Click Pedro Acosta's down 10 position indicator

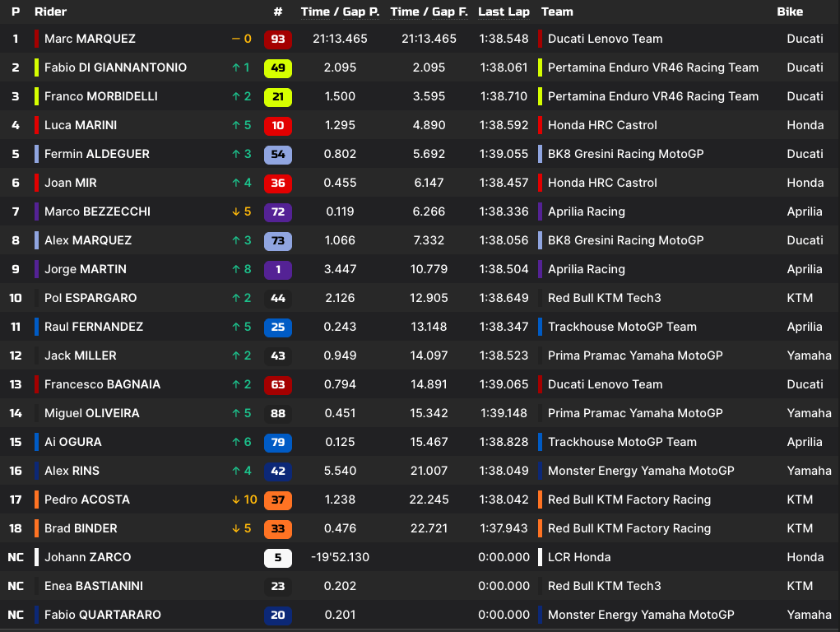[x=244, y=500]
